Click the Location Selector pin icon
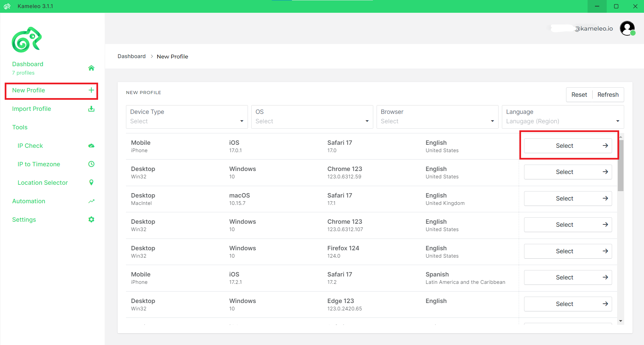Screen dimensions: 644x345 91,182
